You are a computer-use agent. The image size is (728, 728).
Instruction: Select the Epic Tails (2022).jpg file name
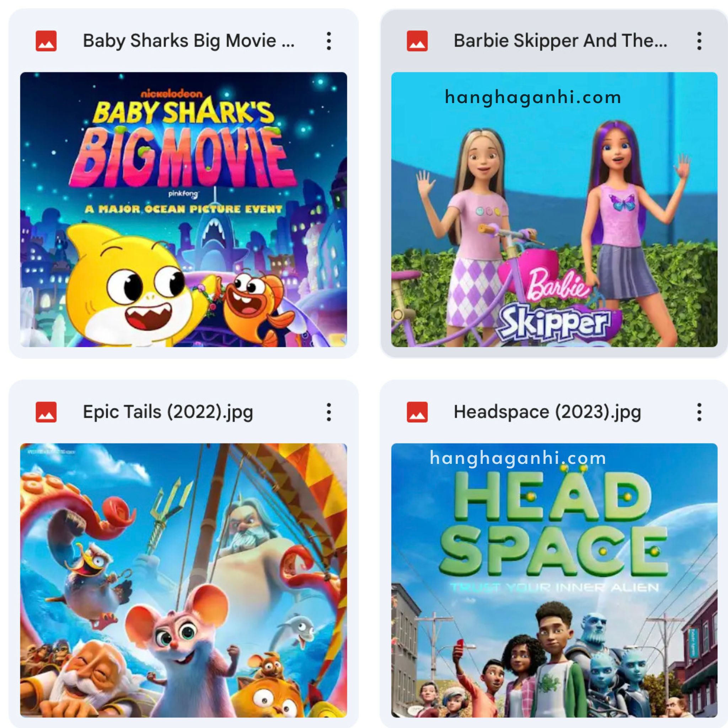[168, 412]
